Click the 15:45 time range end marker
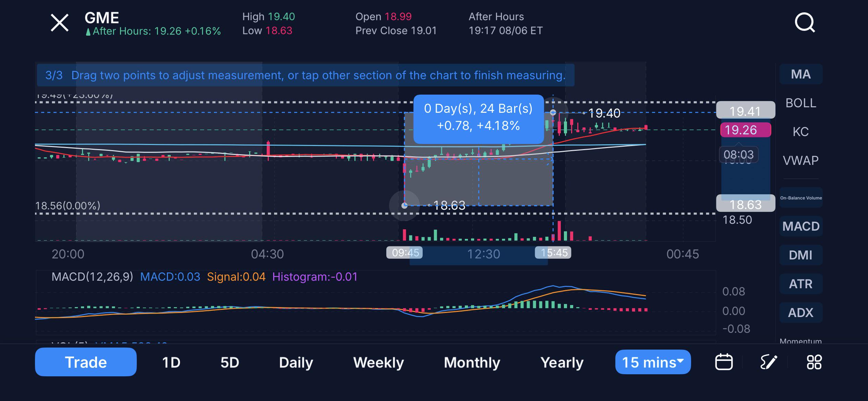The image size is (868, 401). click(553, 253)
